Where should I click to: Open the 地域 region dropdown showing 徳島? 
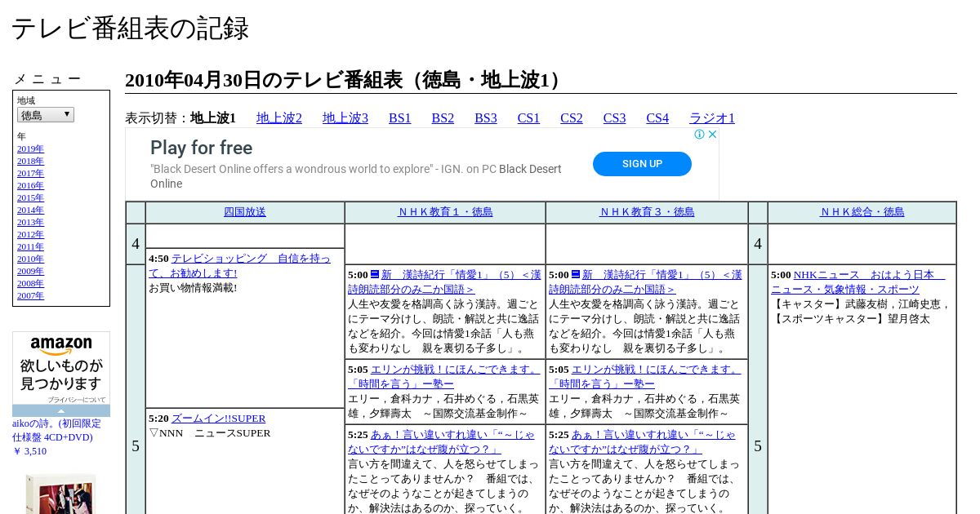click(x=46, y=115)
